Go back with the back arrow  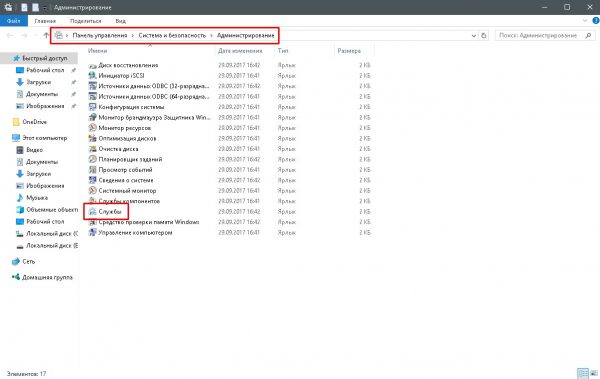(10, 35)
